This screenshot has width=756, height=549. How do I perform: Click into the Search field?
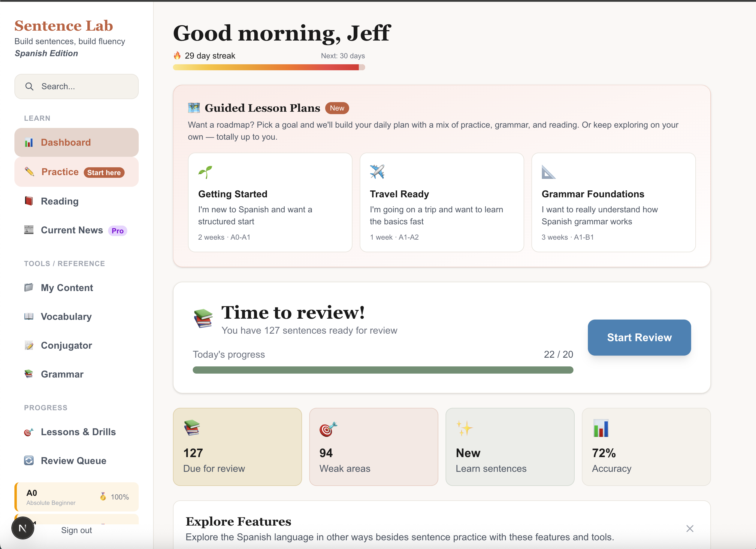pos(76,87)
